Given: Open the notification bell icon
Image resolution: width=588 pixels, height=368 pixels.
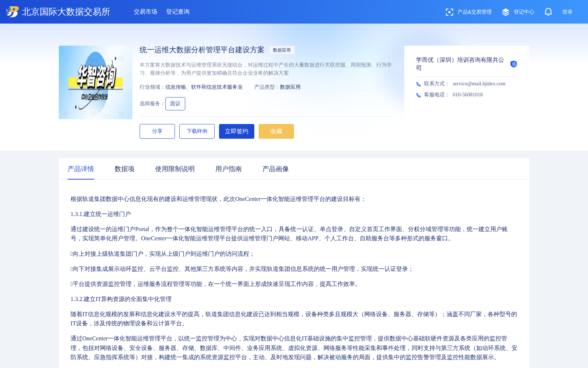Looking at the screenshot, I should 548,12.
